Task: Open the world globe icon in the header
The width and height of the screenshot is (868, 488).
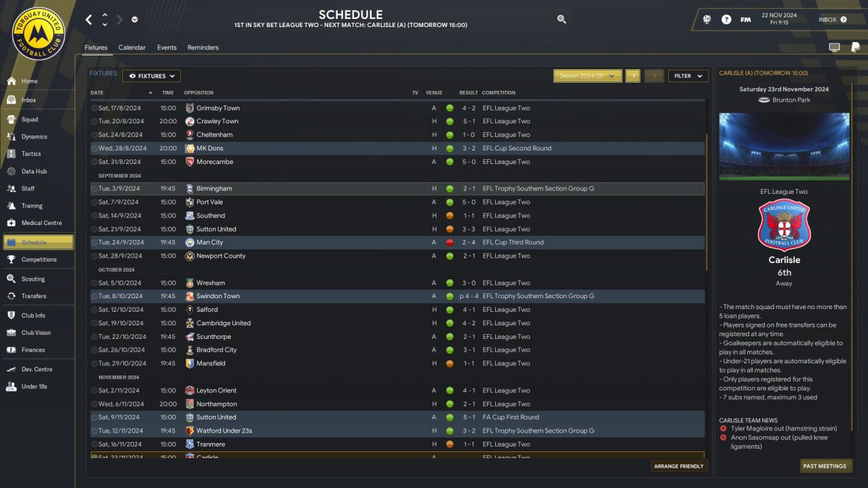Action: point(707,20)
